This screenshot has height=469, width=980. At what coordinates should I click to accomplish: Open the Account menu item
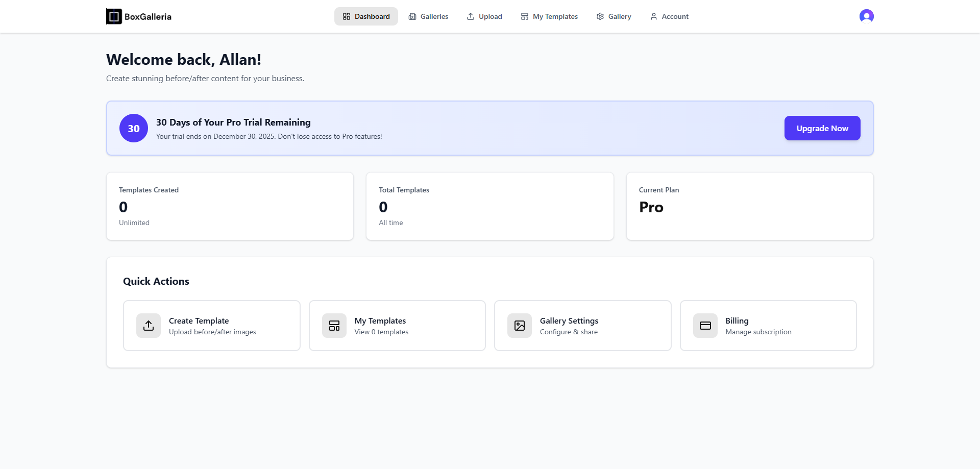669,16
